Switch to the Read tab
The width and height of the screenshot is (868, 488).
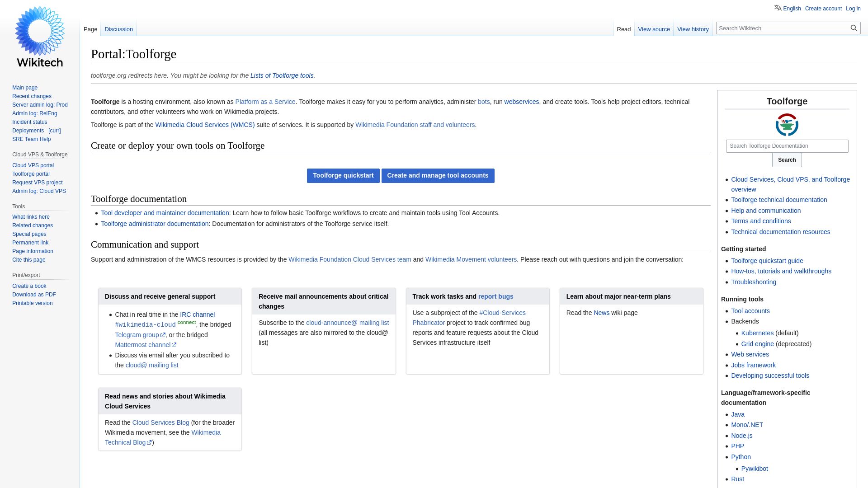click(x=623, y=29)
